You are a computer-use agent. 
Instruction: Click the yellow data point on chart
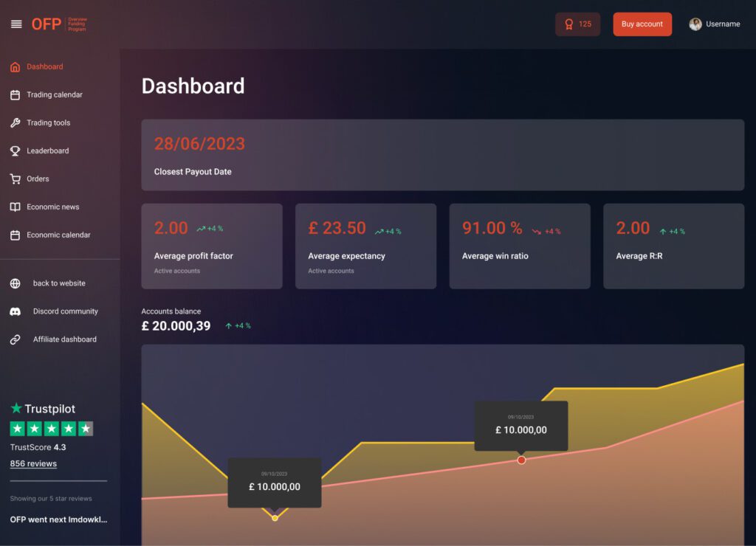(275, 518)
